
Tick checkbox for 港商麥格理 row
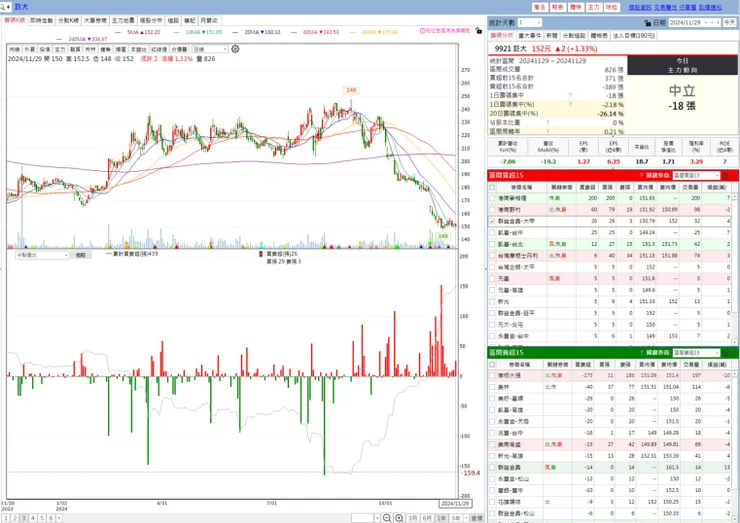pos(492,198)
